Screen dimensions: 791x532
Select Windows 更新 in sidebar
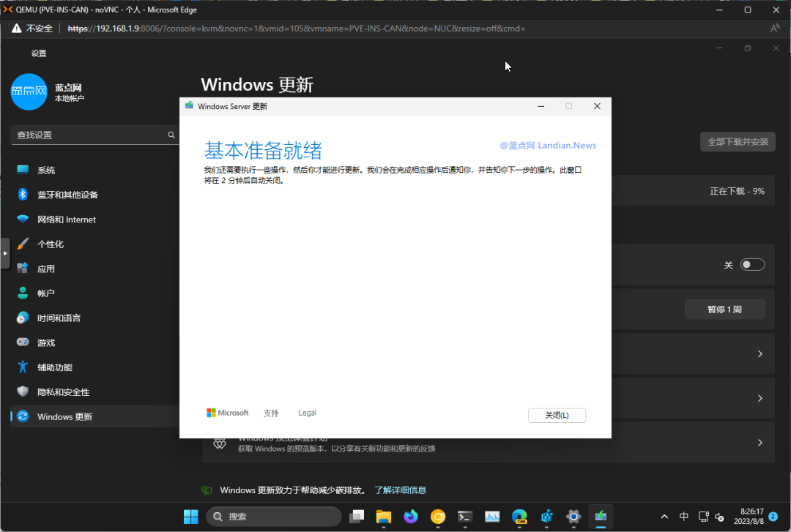tap(94, 416)
